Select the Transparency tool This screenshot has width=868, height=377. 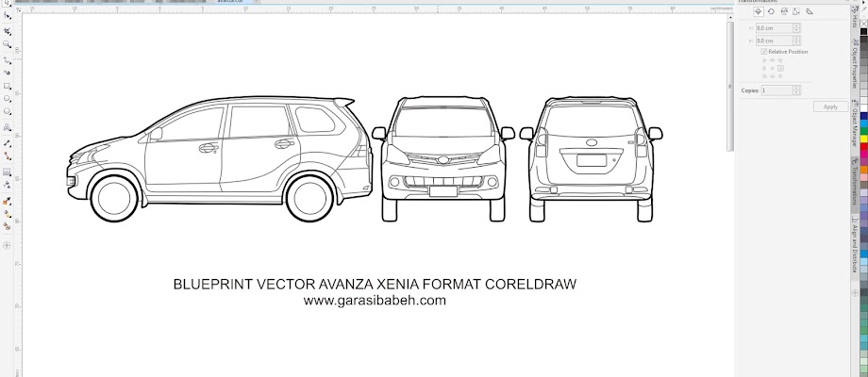8,185
